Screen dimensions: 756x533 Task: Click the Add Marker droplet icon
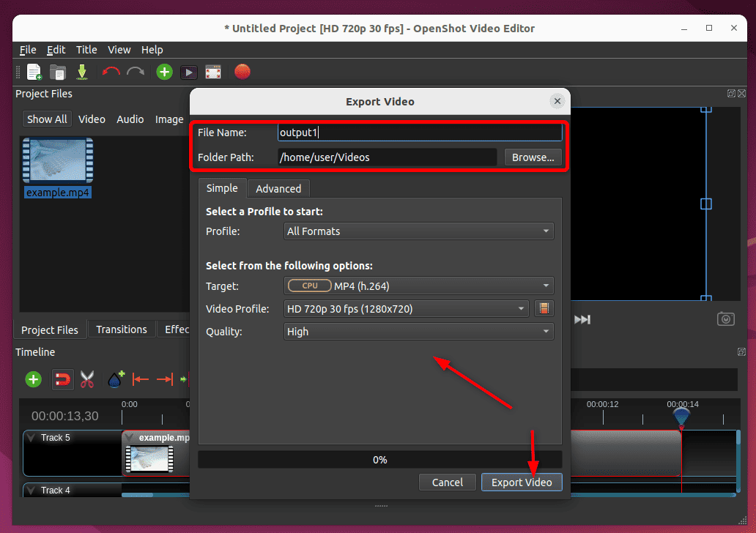(x=116, y=380)
